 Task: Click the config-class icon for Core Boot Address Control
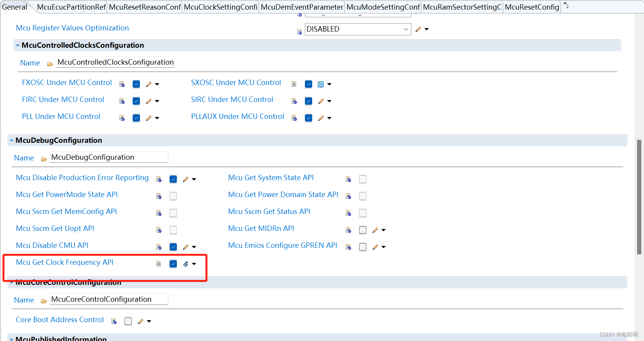pyautogui.click(x=114, y=321)
